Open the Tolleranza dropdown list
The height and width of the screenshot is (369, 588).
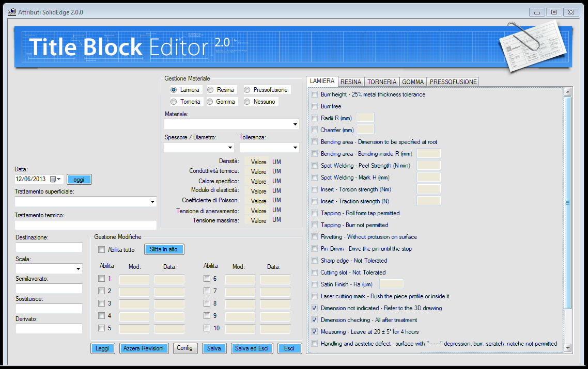click(295, 148)
